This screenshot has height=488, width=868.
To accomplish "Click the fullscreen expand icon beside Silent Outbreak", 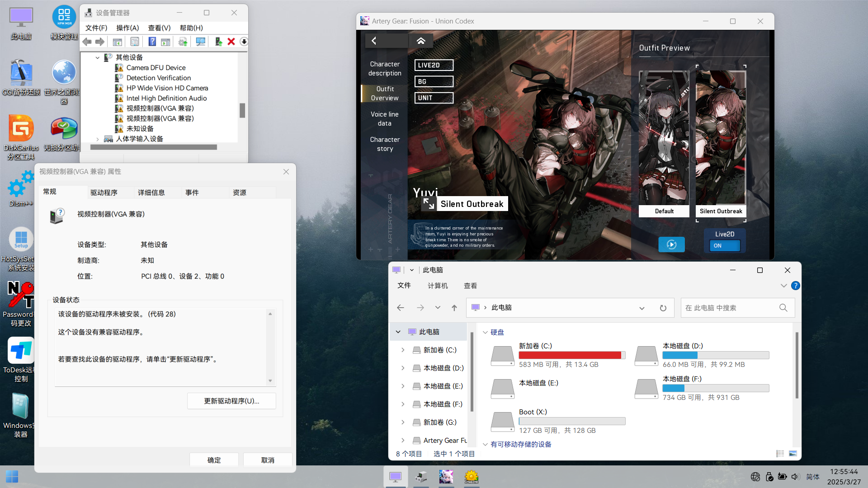I will pos(428,204).
